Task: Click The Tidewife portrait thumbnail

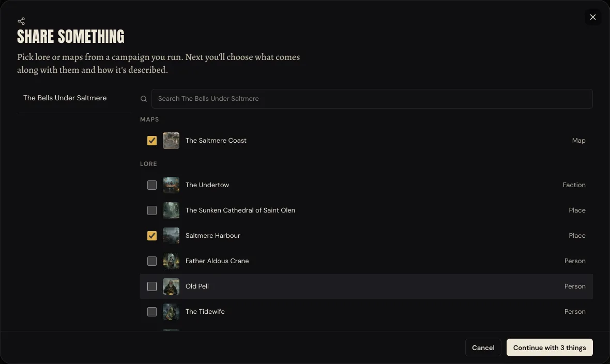Action: coord(171,311)
